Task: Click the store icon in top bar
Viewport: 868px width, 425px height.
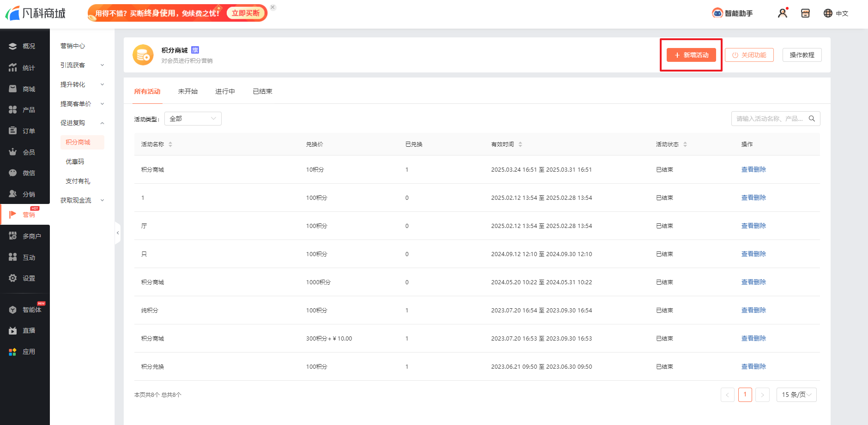Action: 805,13
